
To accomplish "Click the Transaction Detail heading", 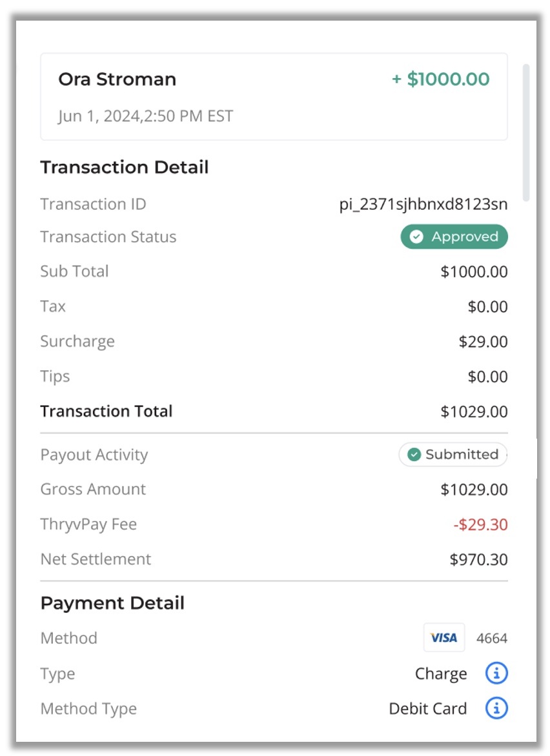I will (125, 167).
